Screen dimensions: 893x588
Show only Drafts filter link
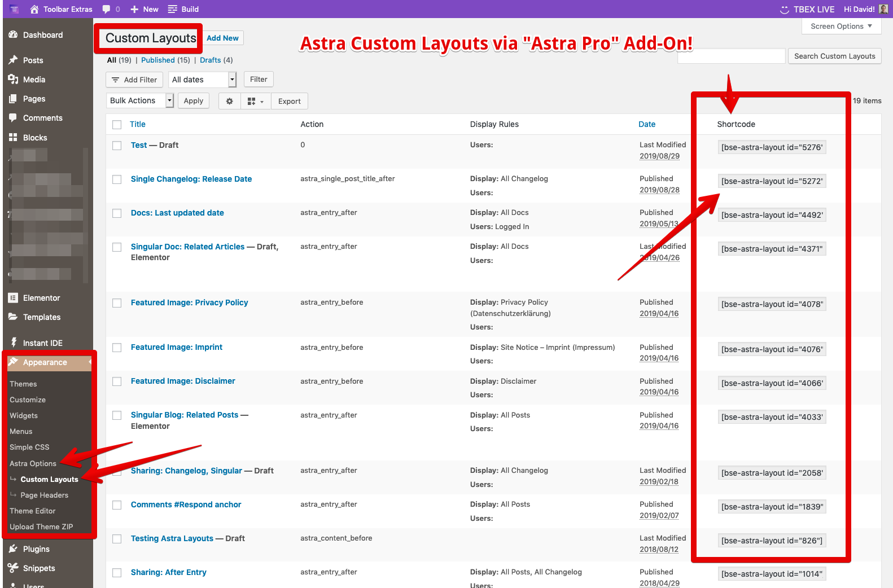(211, 60)
